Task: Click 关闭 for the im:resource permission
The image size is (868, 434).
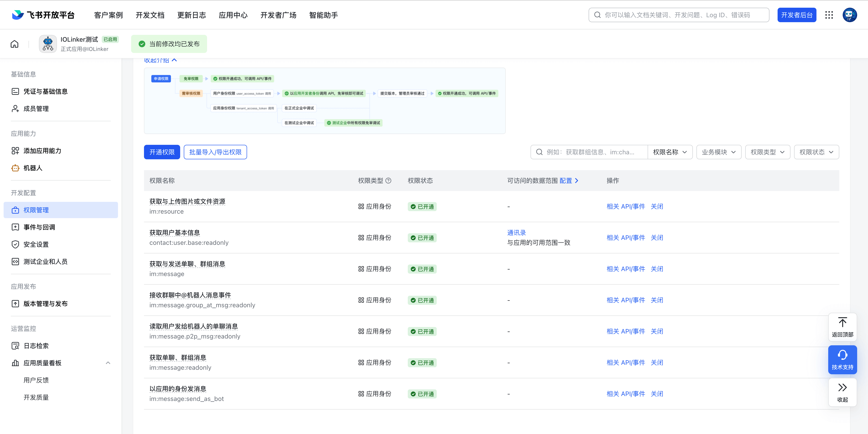Action: (656, 206)
